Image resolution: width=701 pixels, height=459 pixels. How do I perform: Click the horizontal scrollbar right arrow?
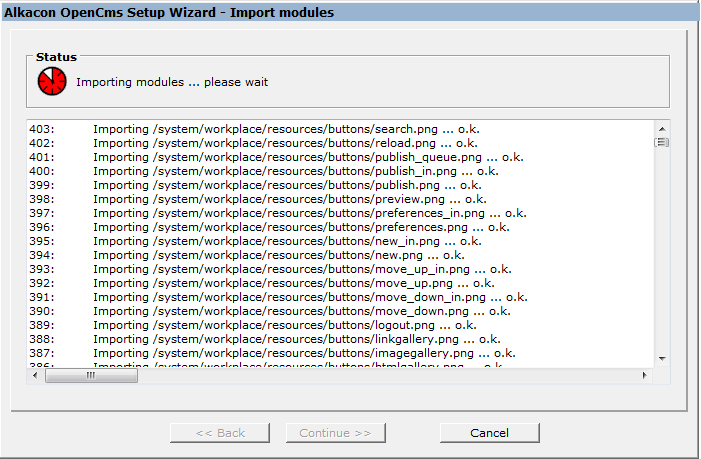point(645,376)
